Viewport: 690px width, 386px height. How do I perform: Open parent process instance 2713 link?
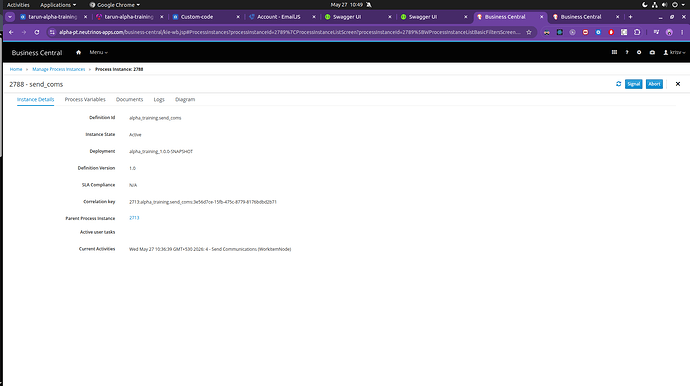tap(134, 218)
